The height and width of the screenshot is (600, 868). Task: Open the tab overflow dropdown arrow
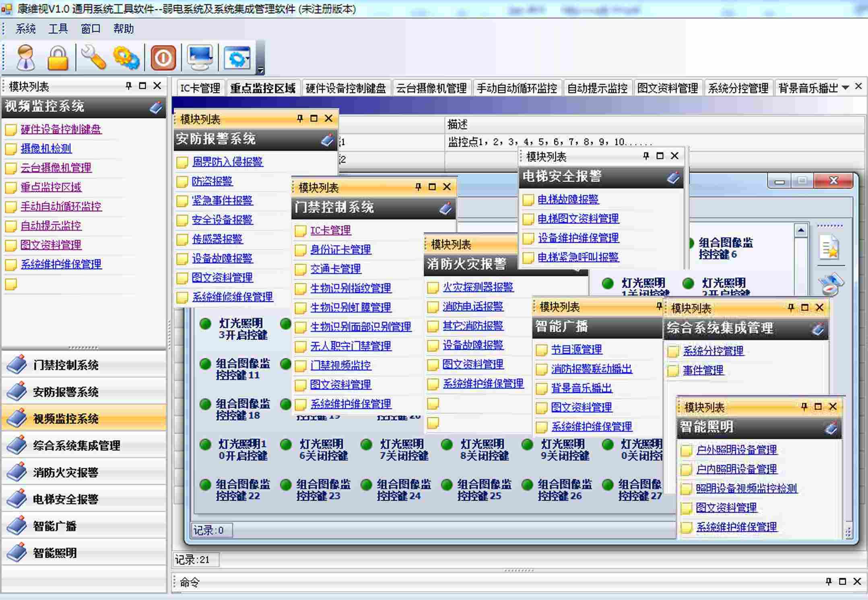[845, 87]
